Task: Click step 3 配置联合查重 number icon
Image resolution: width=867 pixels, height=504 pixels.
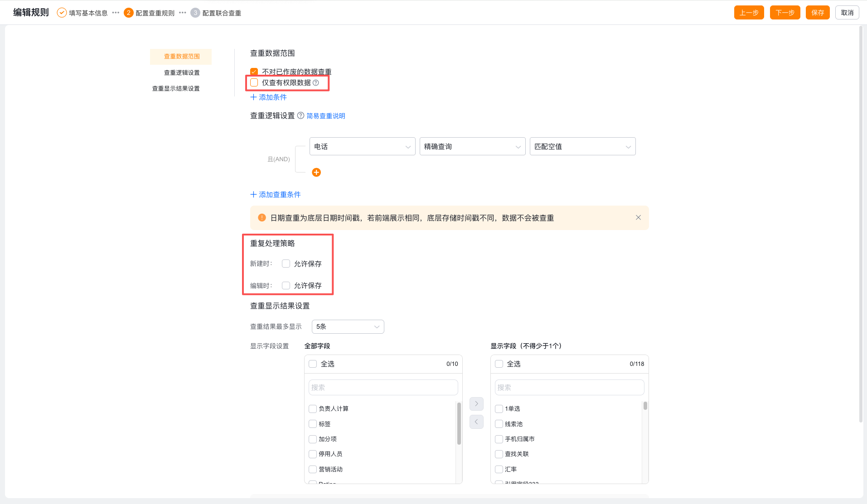Action: click(x=195, y=13)
